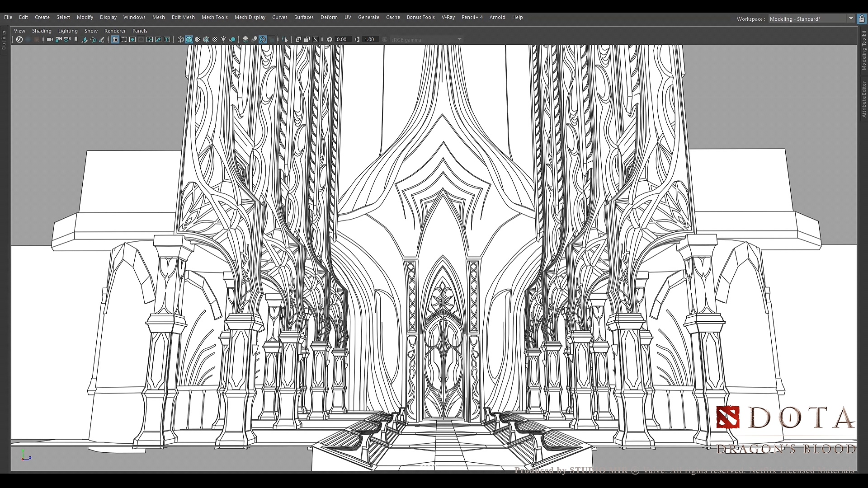This screenshot has width=868, height=488.
Task: Click the Textured checker sphere icon
Action: [x=215, y=39]
